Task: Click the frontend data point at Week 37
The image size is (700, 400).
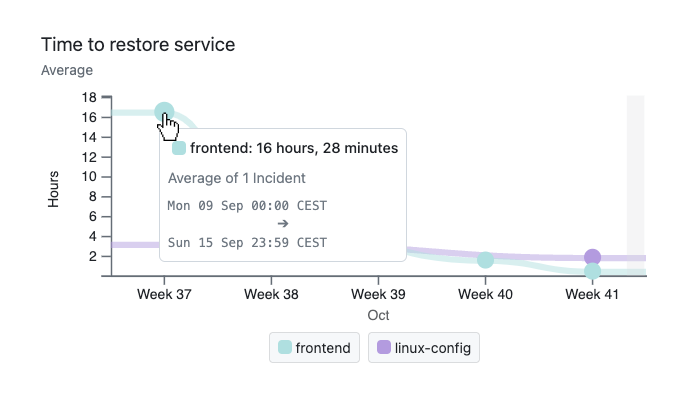Action: click(164, 112)
